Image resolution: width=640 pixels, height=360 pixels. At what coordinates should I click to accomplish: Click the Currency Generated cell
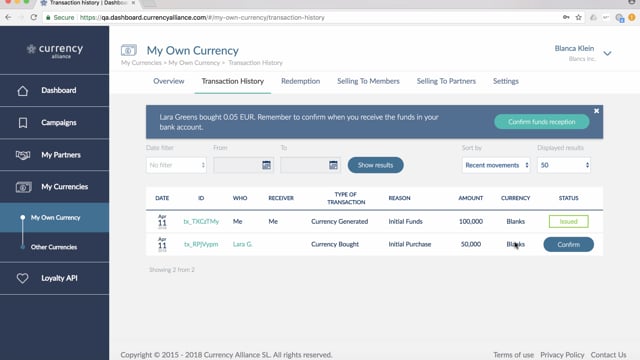[x=340, y=221]
